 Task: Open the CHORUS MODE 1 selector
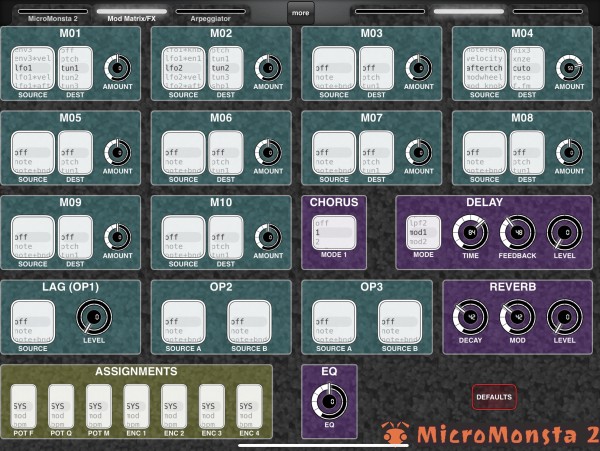pyautogui.click(x=334, y=233)
